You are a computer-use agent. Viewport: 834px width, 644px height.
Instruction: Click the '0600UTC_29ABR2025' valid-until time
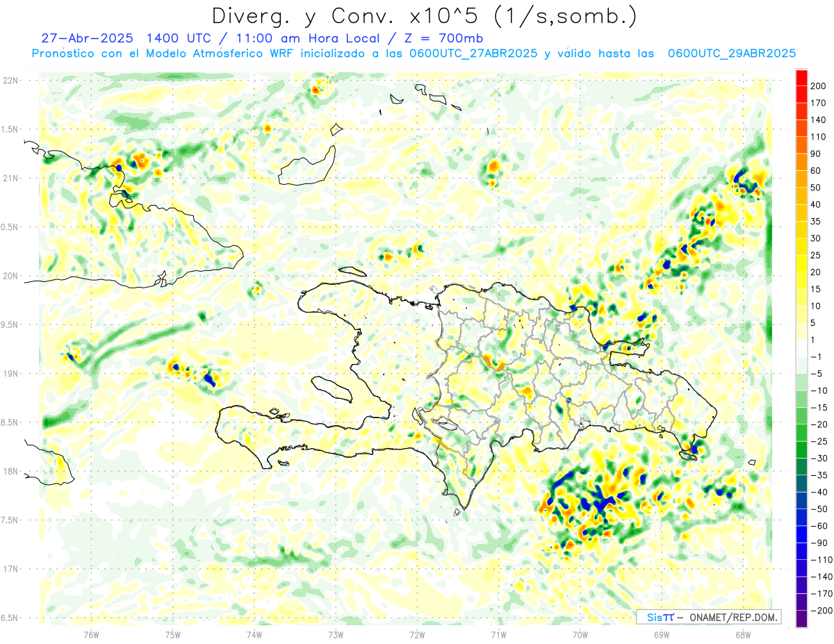731,53
